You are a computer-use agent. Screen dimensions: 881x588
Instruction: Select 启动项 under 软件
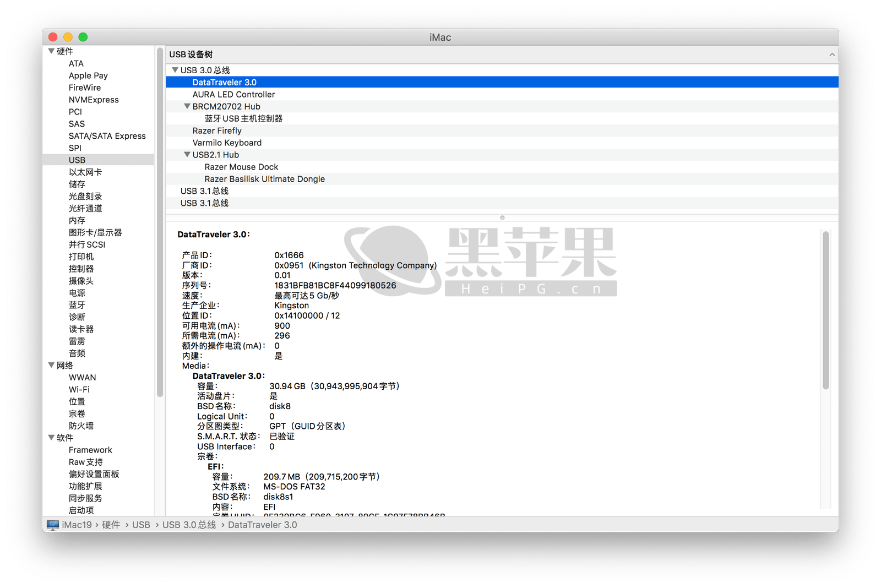click(x=81, y=511)
